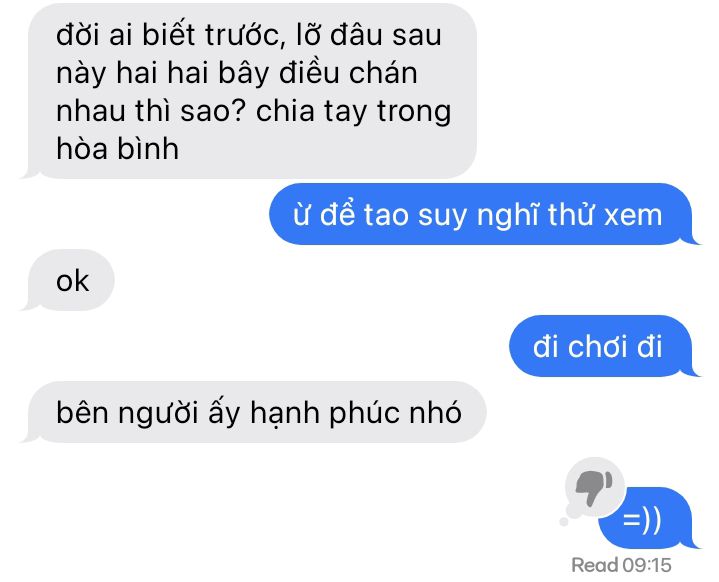Select the "ừ để tao suy nghĩ thử xem" bubble

click(484, 214)
